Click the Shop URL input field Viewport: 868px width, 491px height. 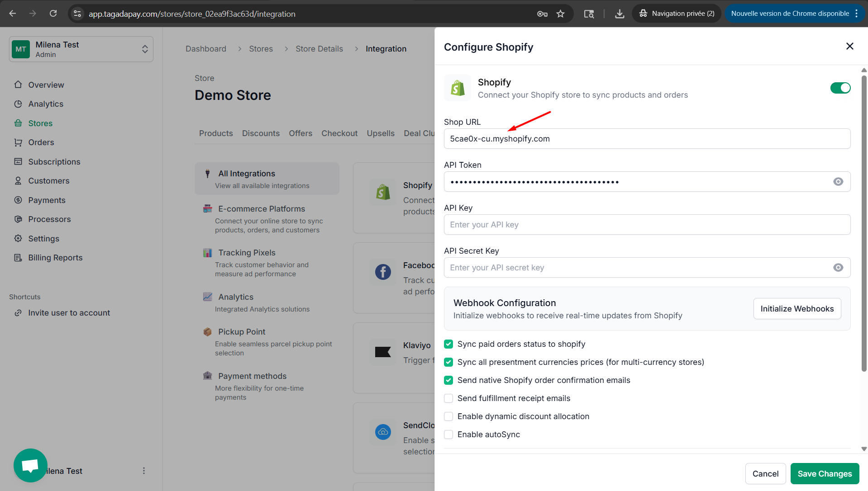647,139
